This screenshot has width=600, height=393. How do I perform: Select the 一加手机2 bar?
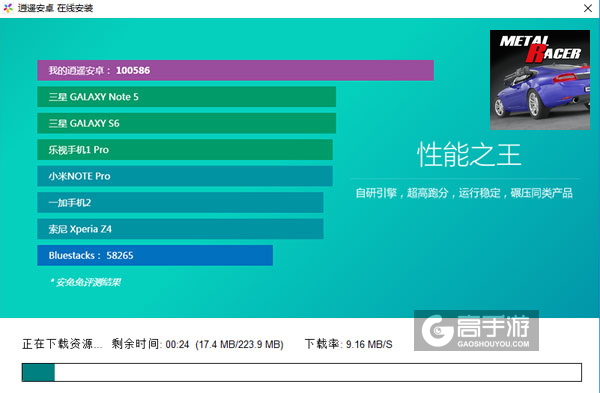[180, 202]
